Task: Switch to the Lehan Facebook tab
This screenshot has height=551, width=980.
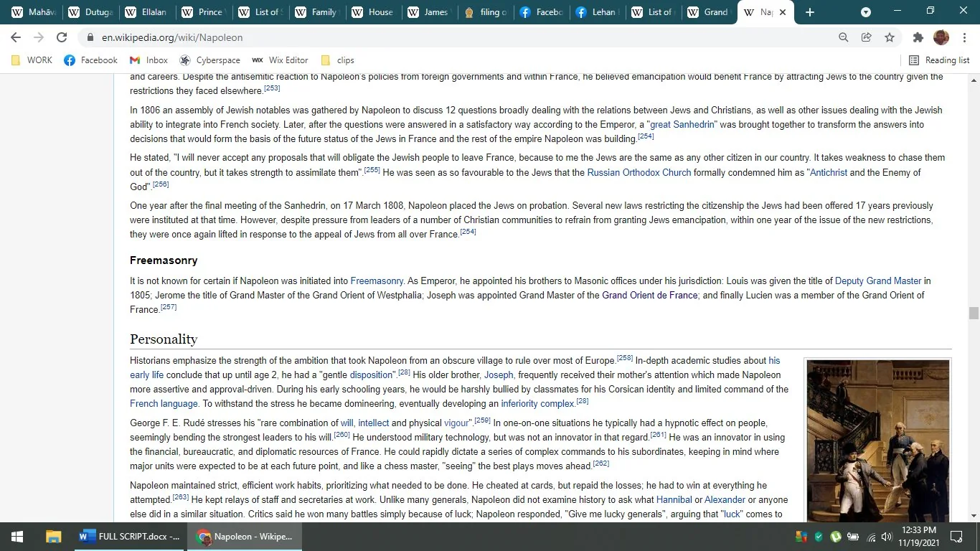Action: click(598, 12)
